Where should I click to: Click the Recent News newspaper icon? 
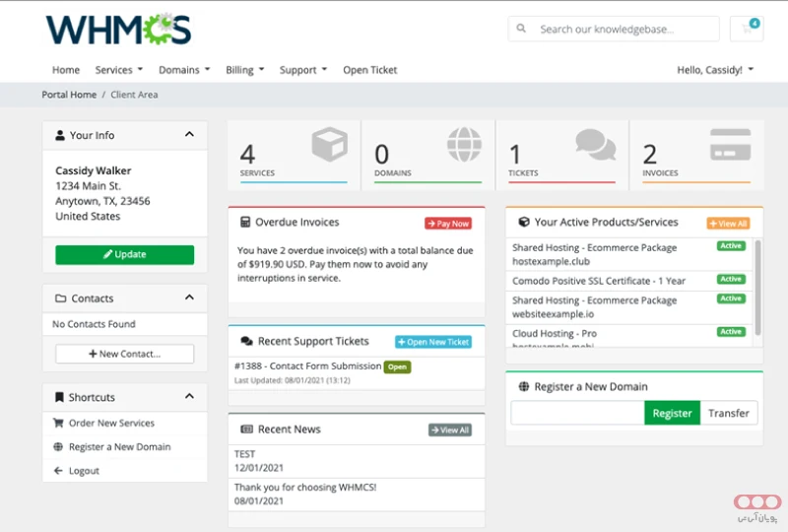pyautogui.click(x=247, y=429)
